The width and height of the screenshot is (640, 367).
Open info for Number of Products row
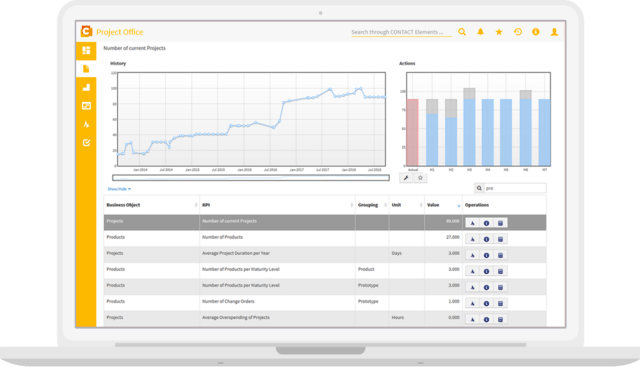[x=486, y=239]
